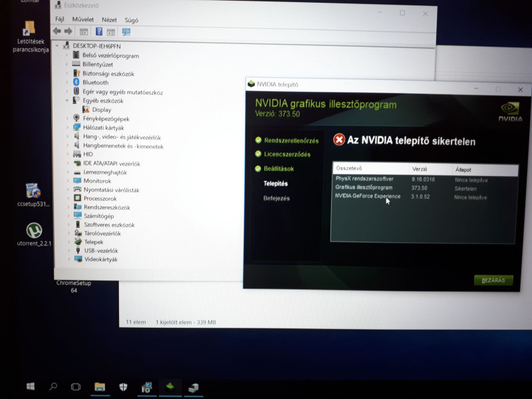Viewport: 532px width, 399px height.
Task: Click the Verzió column header
Action: click(420, 169)
